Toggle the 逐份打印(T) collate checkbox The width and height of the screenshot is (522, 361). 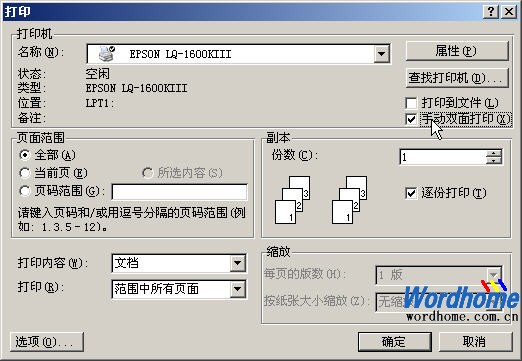click(x=411, y=193)
